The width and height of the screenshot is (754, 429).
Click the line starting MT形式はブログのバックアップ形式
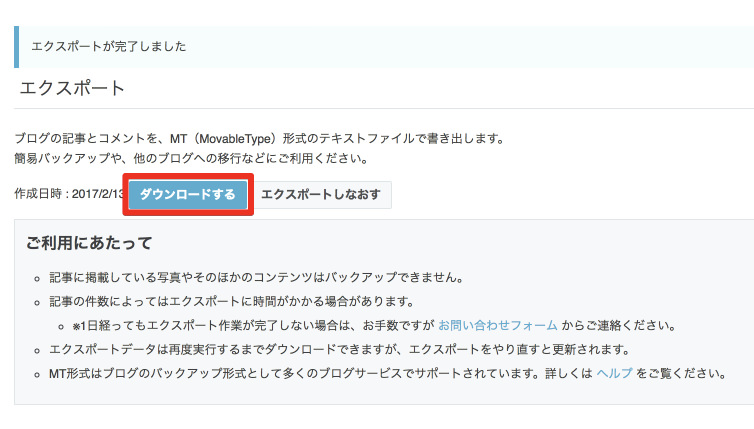coord(388,373)
